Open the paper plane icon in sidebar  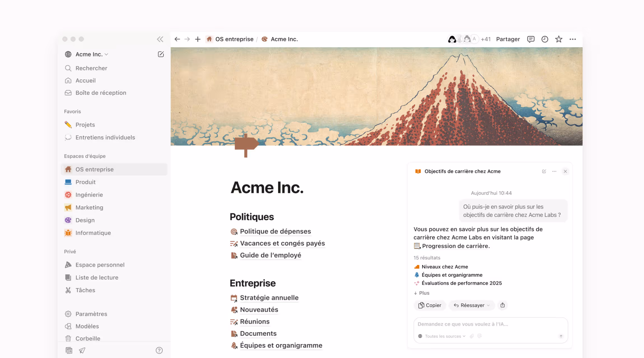[82, 350]
